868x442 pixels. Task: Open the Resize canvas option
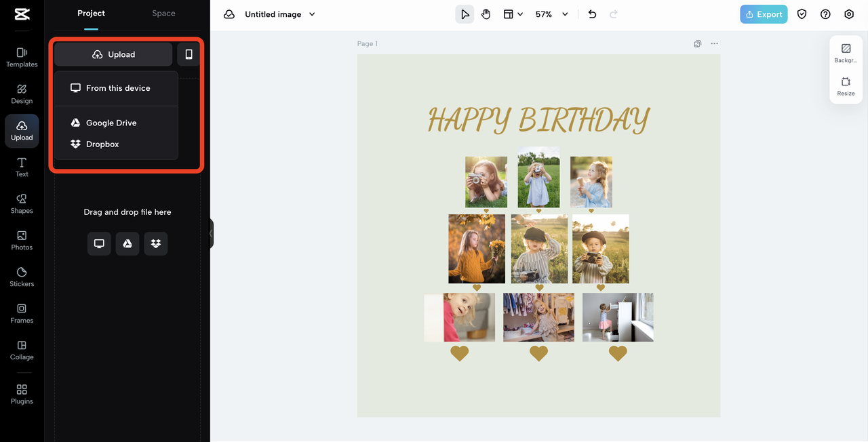point(846,87)
